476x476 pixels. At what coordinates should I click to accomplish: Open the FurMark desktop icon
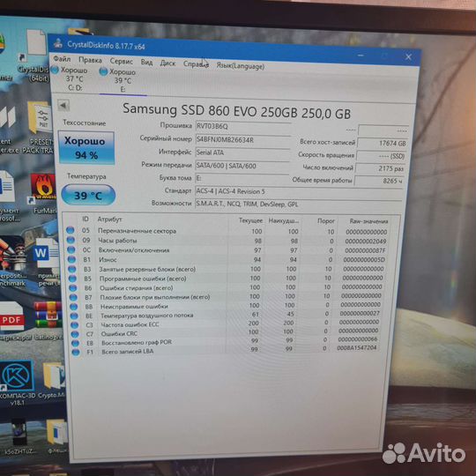coord(44,193)
